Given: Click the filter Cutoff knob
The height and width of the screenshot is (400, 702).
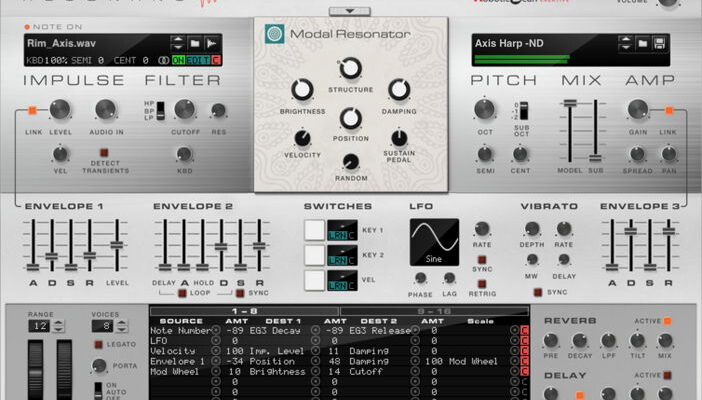Looking at the screenshot, I should pos(184,109).
